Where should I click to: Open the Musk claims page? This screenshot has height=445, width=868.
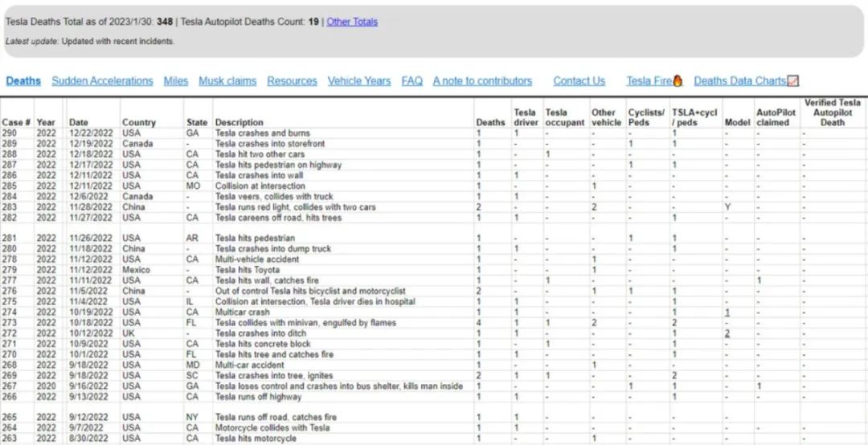227,81
